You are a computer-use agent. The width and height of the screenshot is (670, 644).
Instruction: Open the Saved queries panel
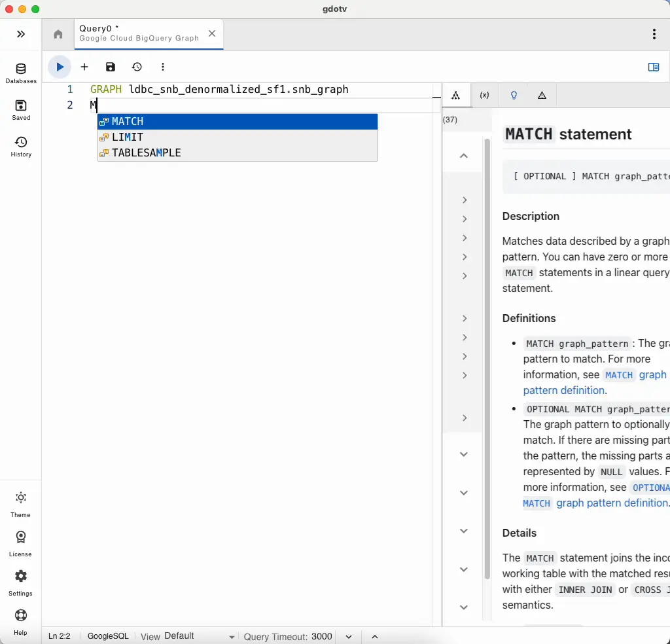[21, 110]
